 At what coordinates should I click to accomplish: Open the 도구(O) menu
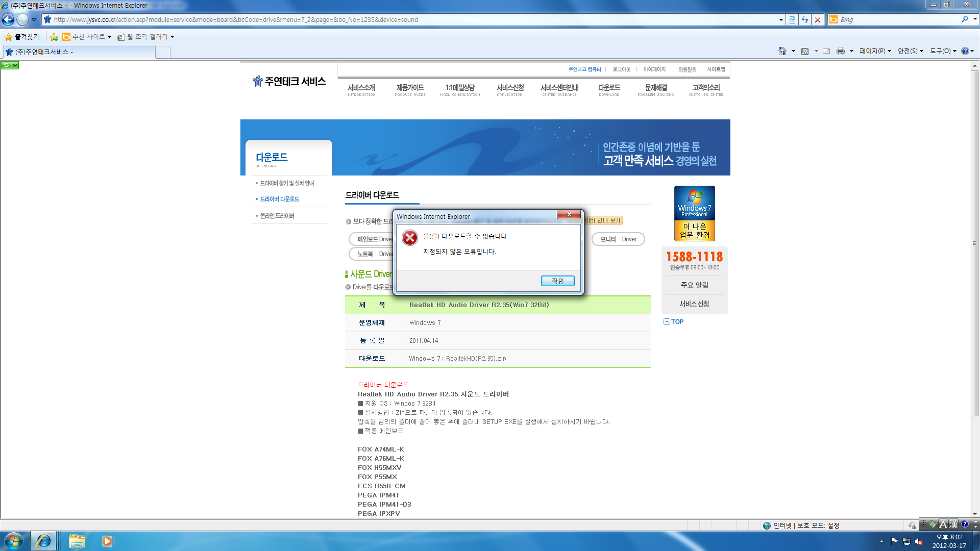pyautogui.click(x=943, y=51)
